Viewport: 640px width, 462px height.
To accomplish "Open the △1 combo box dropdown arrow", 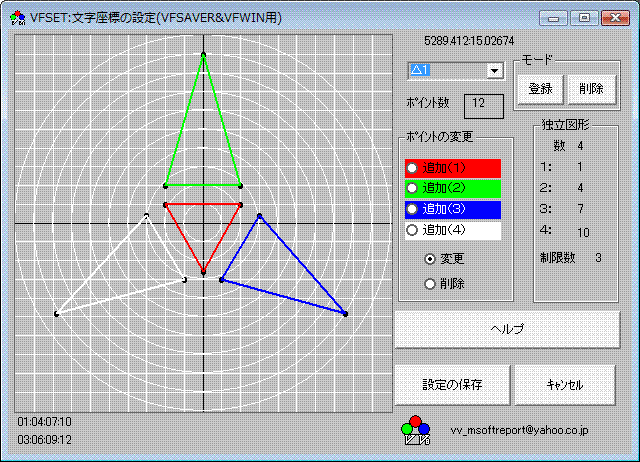I will click(x=495, y=71).
